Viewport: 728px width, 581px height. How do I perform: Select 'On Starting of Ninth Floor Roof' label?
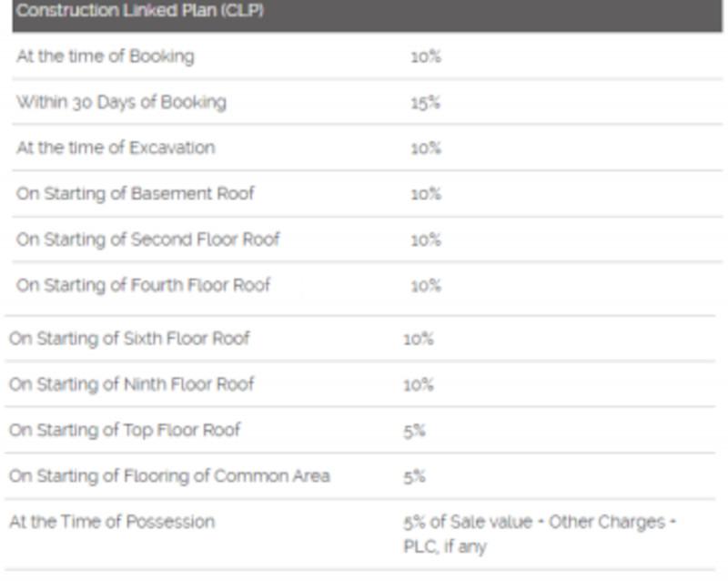click(x=131, y=384)
